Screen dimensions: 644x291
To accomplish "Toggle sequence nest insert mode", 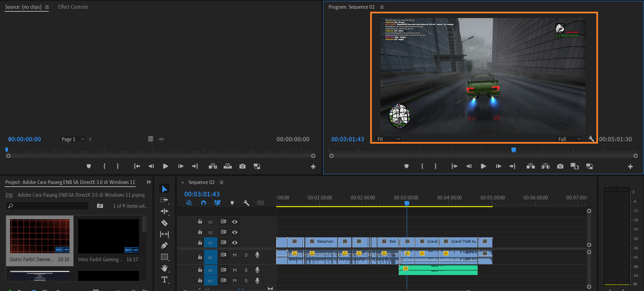I will click(x=189, y=203).
